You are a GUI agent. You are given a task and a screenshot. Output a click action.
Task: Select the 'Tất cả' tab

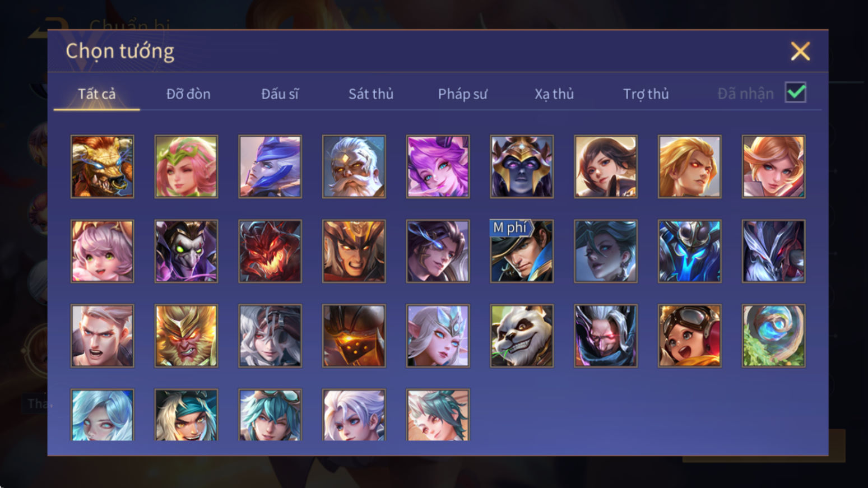pos(96,94)
